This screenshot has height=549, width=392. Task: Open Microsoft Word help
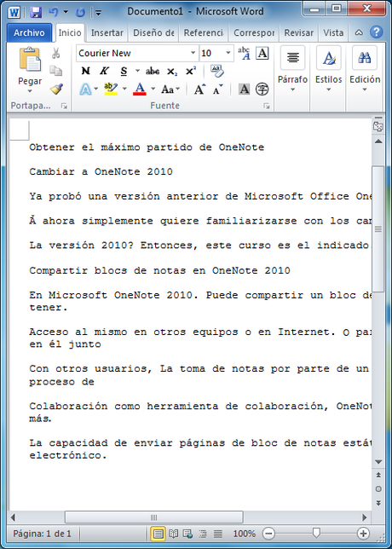tap(377, 32)
